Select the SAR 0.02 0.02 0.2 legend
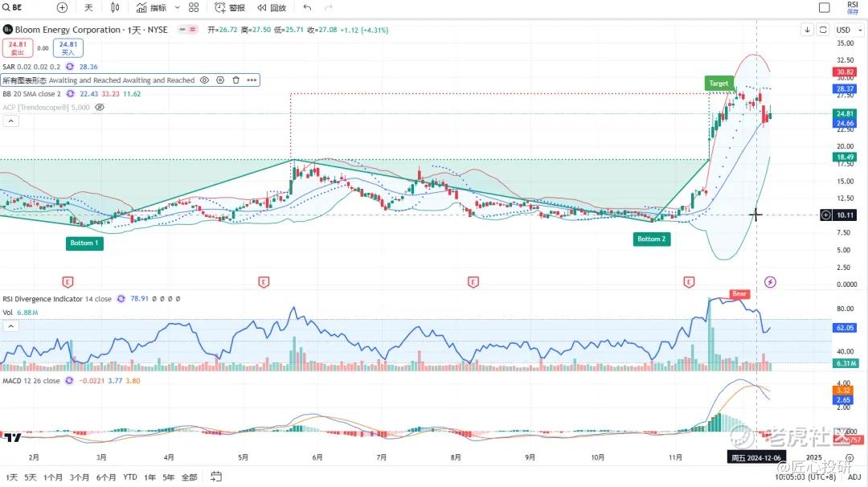This screenshot has height=487, width=868. pos(31,67)
